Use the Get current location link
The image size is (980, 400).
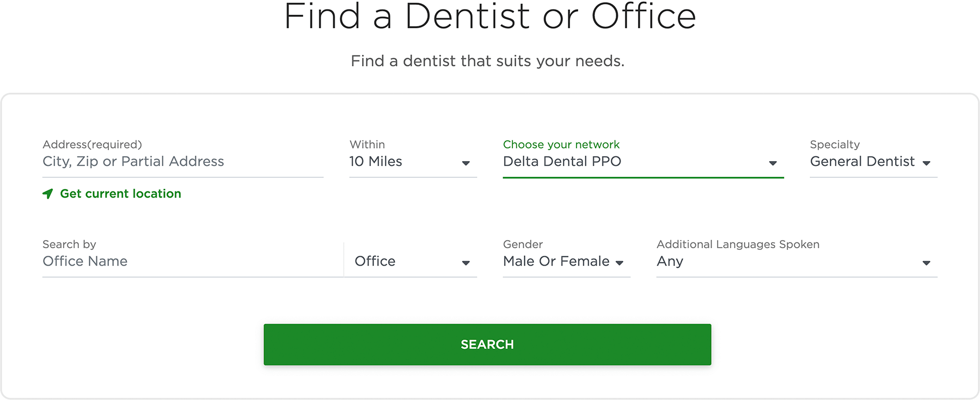(120, 194)
